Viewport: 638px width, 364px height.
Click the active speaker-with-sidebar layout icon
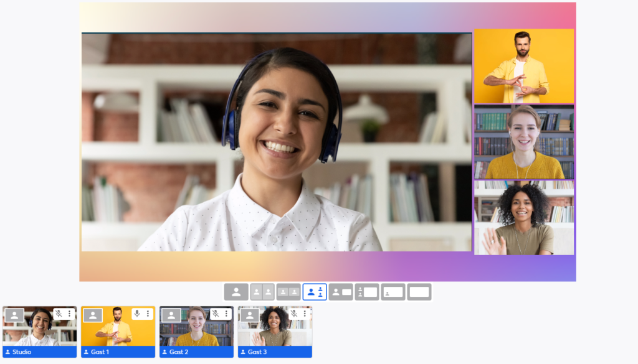[x=315, y=292]
